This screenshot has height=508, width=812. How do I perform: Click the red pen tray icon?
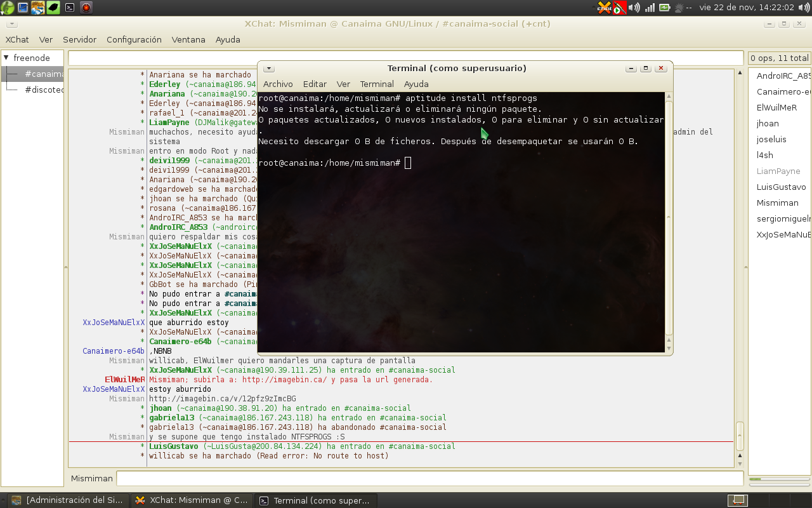click(620, 8)
